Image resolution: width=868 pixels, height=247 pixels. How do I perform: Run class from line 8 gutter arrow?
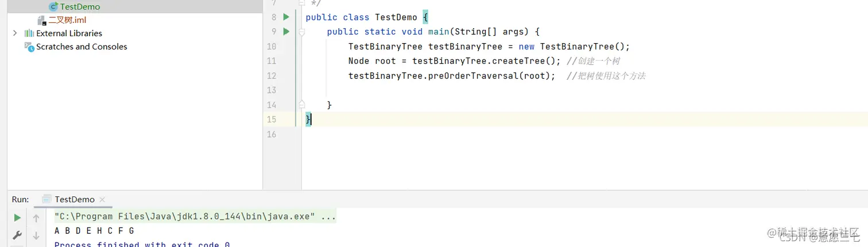click(286, 17)
